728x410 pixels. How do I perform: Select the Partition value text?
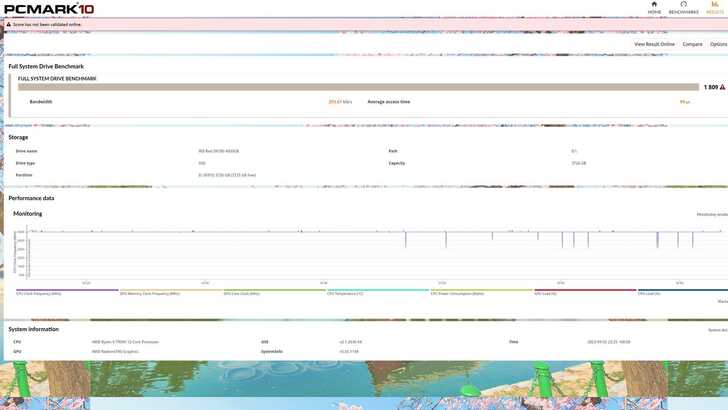point(227,175)
